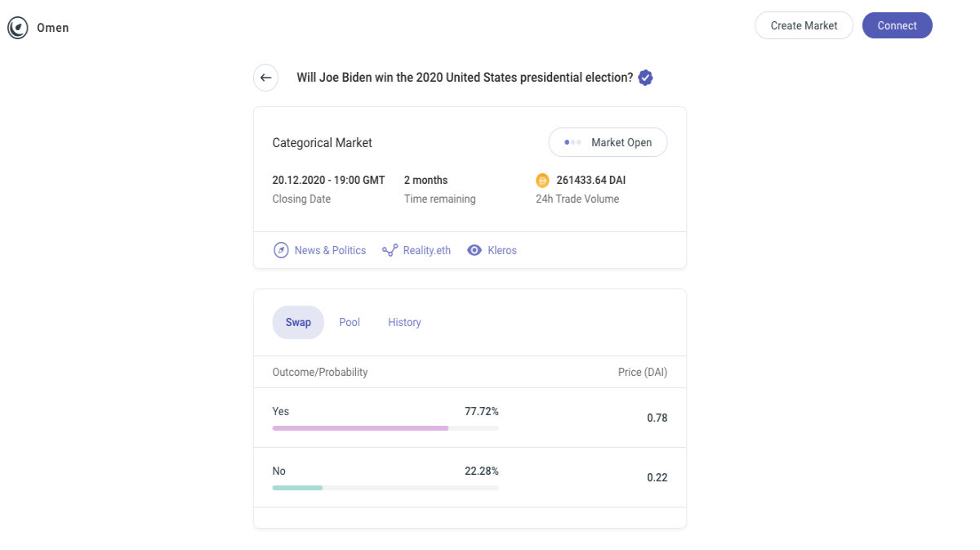
Task: Click the Kleros eye icon
Action: 474,250
